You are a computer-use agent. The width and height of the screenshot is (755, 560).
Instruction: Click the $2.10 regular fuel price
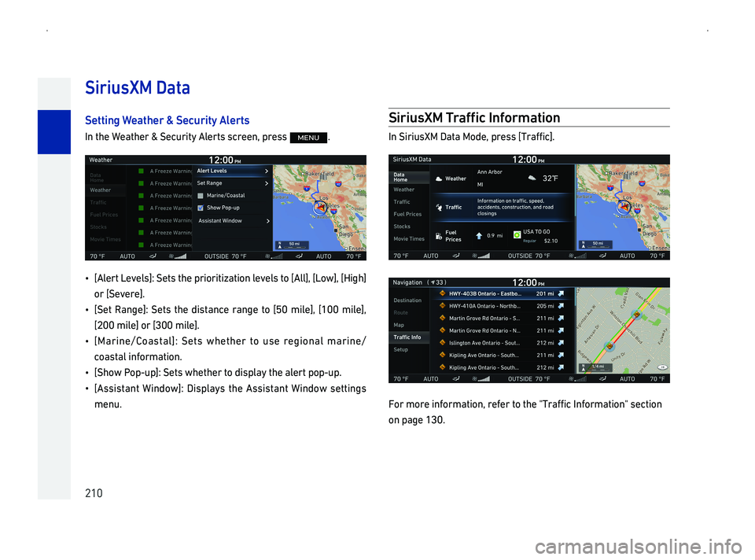(551, 241)
